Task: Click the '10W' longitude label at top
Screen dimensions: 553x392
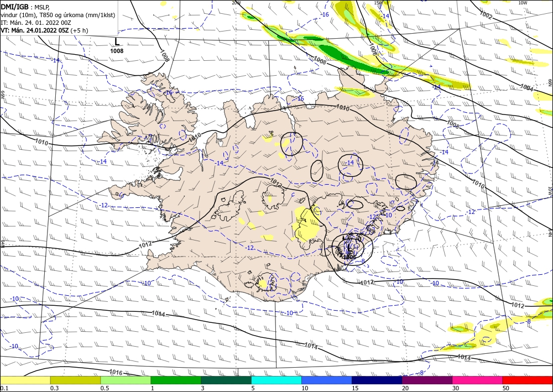Action: coord(523,3)
